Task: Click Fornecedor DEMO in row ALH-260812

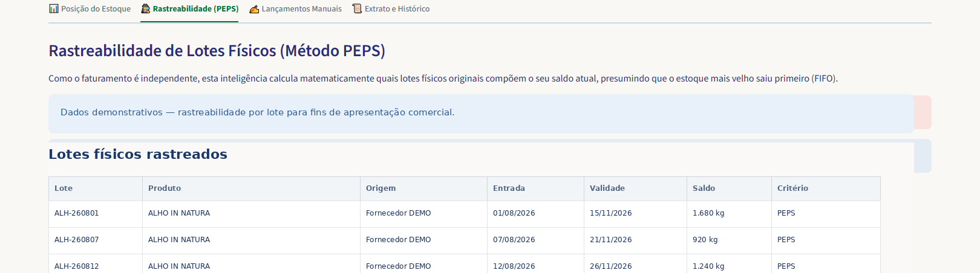Action: coord(399,266)
